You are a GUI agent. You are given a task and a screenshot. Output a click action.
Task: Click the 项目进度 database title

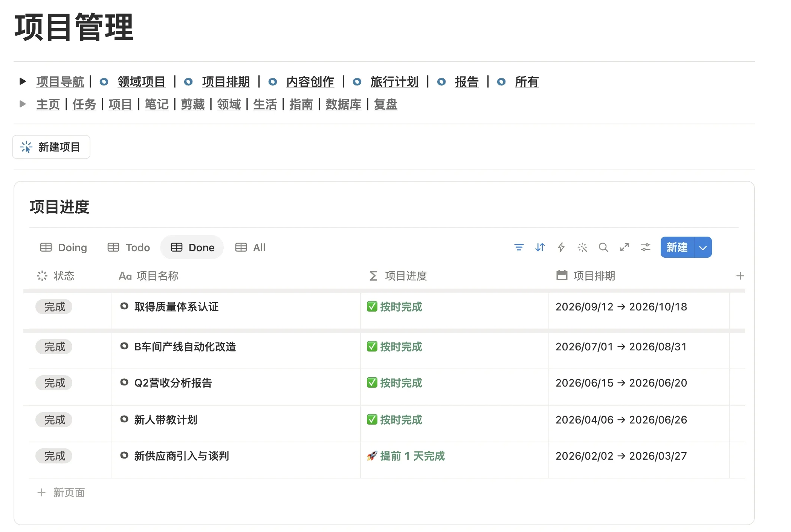pyautogui.click(x=60, y=207)
